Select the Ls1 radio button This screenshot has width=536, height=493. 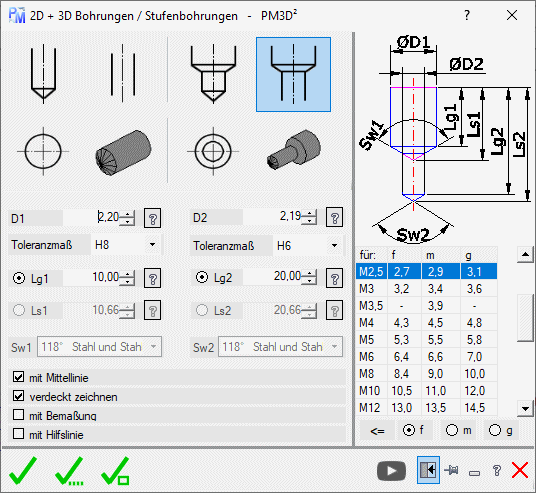tap(19, 310)
